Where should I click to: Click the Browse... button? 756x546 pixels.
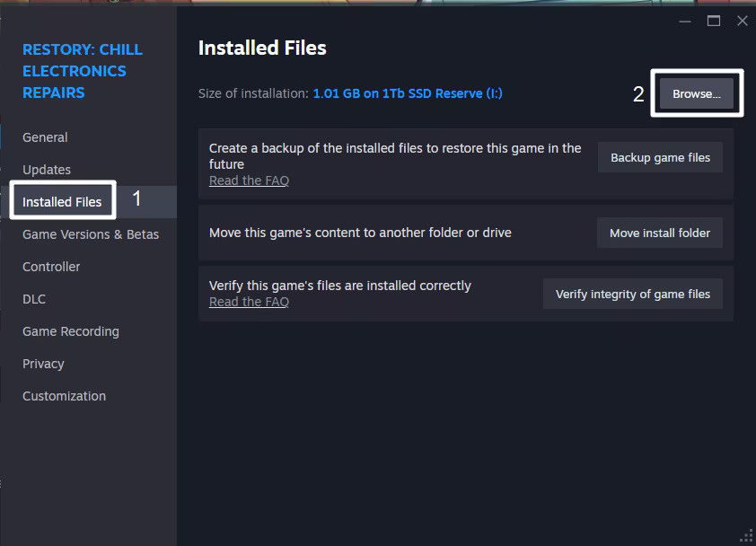point(697,93)
